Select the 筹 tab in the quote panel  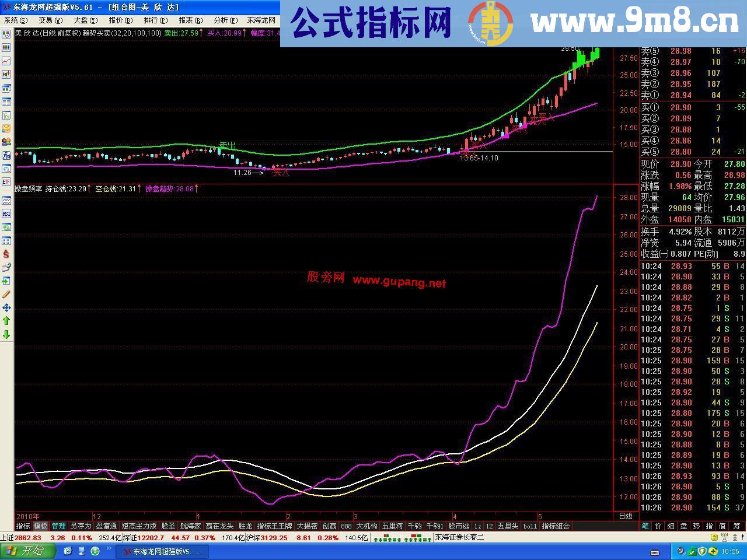click(x=736, y=526)
